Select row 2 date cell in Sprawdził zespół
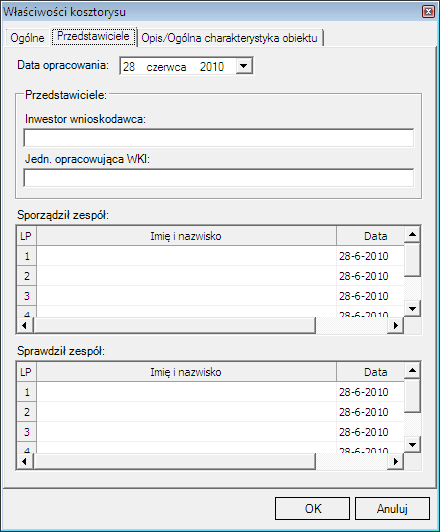Image resolution: width=440 pixels, height=532 pixels. (x=370, y=412)
